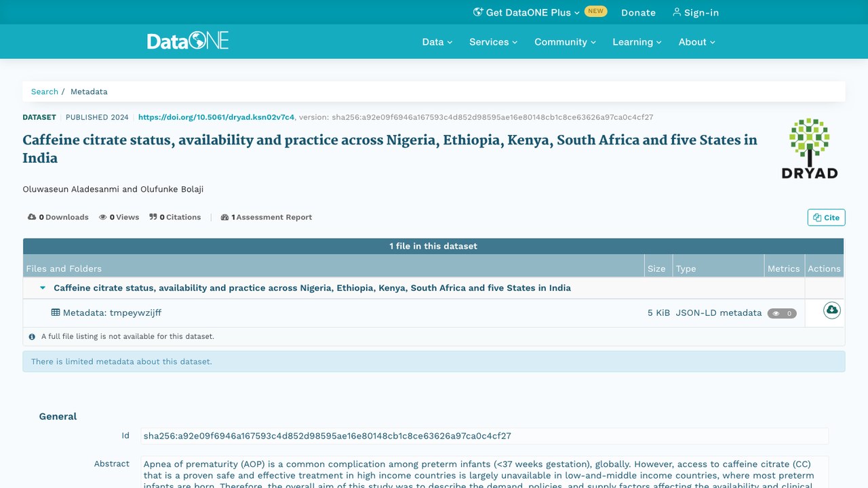Click the Downloads metric icon
This screenshot has width=868, height=488.
pos(32,217)
